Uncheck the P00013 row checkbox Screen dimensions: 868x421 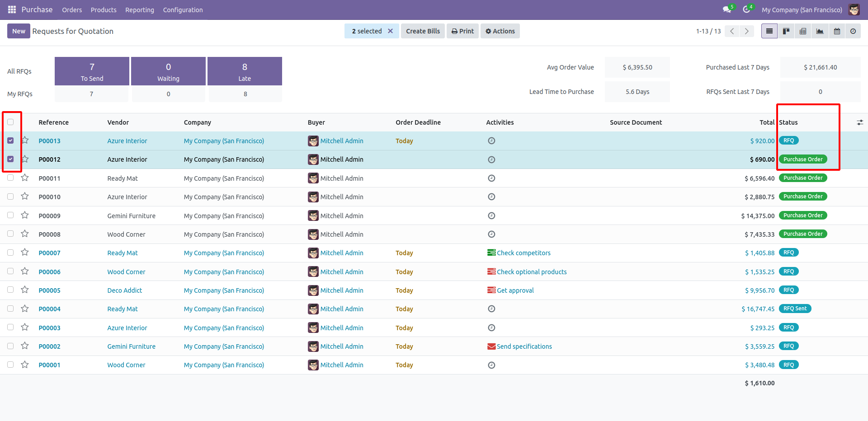[x=10, y=140]
